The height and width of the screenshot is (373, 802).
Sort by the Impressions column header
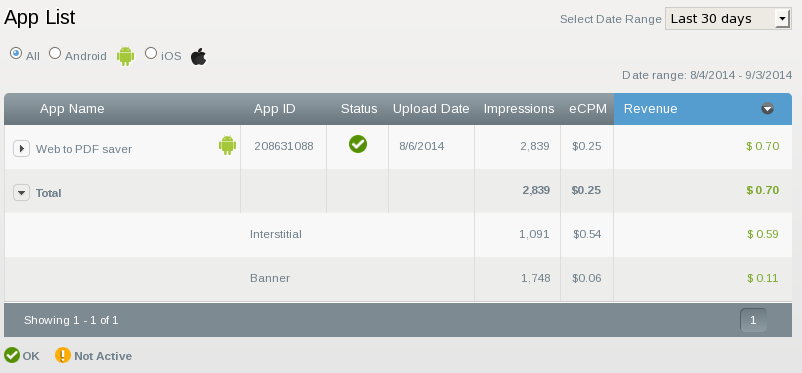(x=519, y=109)
